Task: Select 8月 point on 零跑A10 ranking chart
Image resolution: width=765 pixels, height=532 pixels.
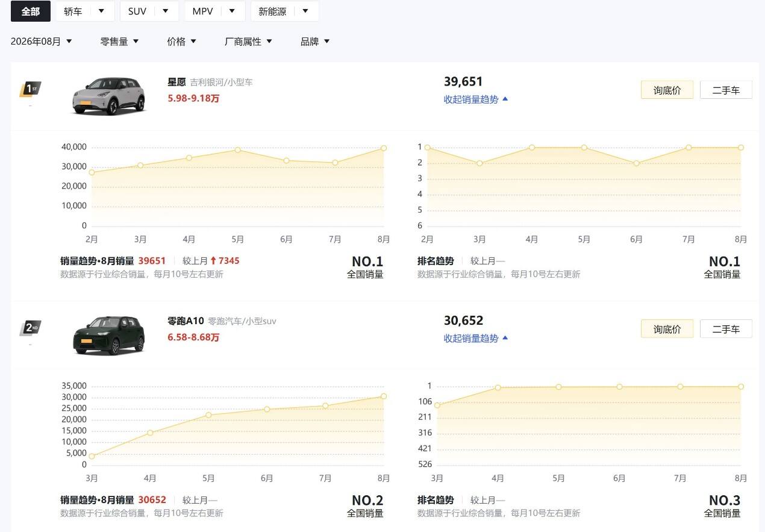Action: coord(741,387)
